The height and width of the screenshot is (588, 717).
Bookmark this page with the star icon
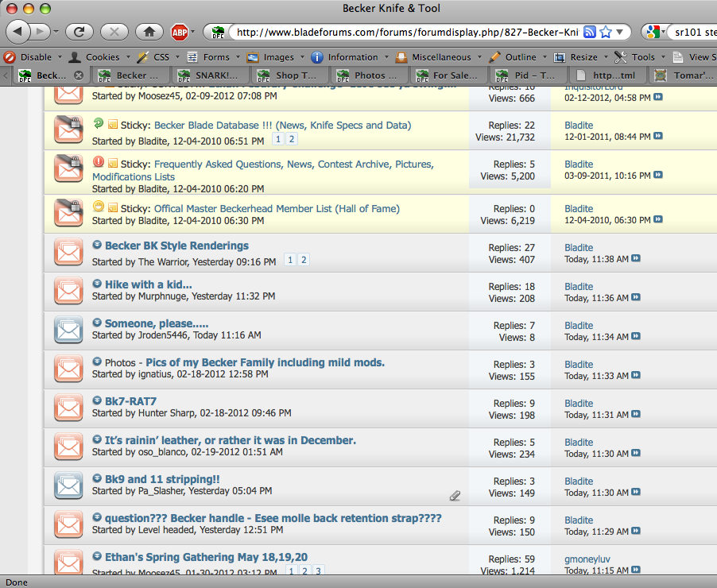[606, 32]
